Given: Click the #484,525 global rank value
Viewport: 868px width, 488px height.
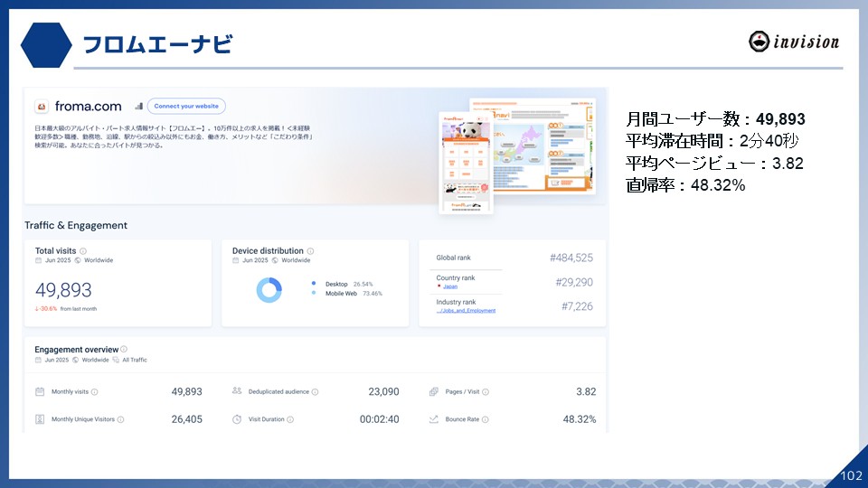Looking at the screenshot, I should click(571, 258).
